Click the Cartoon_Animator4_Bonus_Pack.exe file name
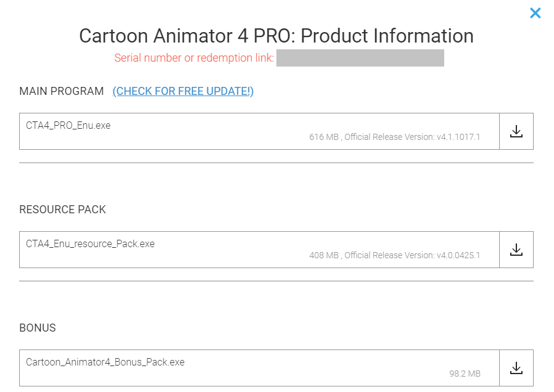Viewport: 554px width, 392px height. (x=105, y=362)
